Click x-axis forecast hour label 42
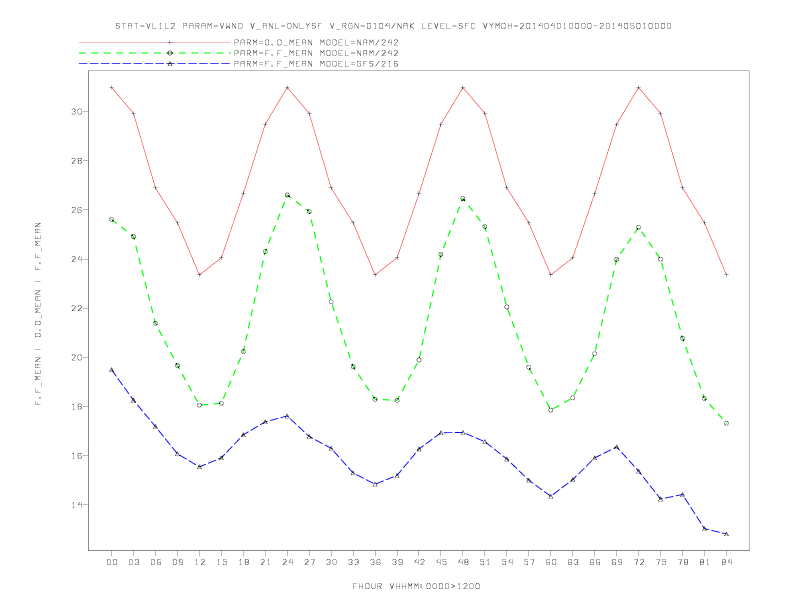792x612 pixels. point(419,562)
